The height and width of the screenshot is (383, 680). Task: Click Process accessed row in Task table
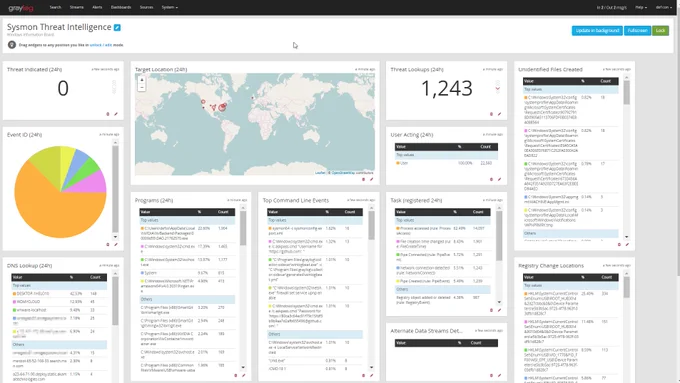click(x=443, y=230)
